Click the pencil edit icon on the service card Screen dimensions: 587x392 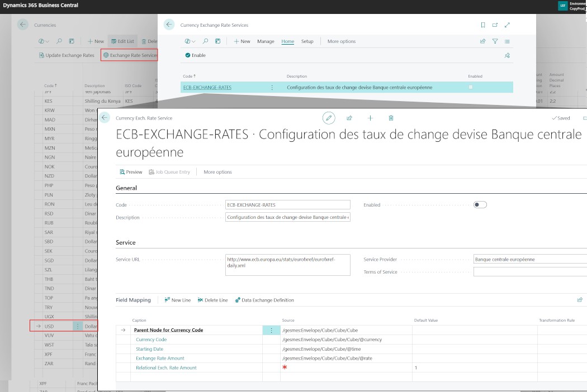pos(329,118)
